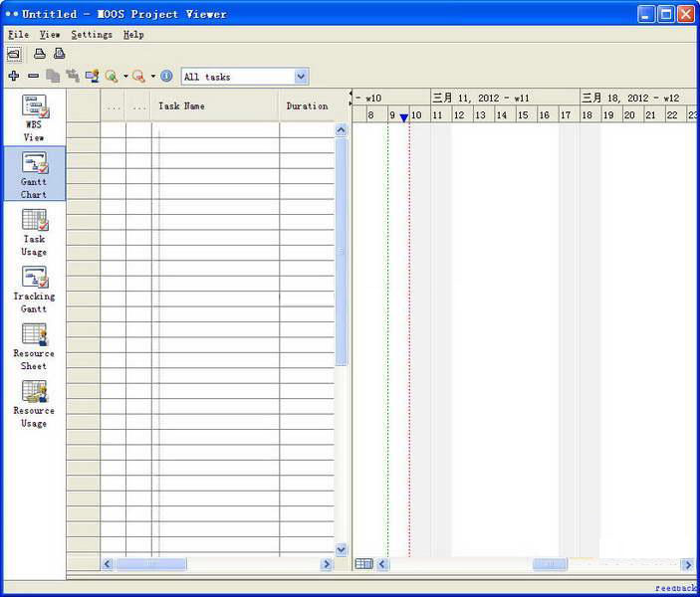
Task: Click the Duration column header
Action: coord(307,106)
